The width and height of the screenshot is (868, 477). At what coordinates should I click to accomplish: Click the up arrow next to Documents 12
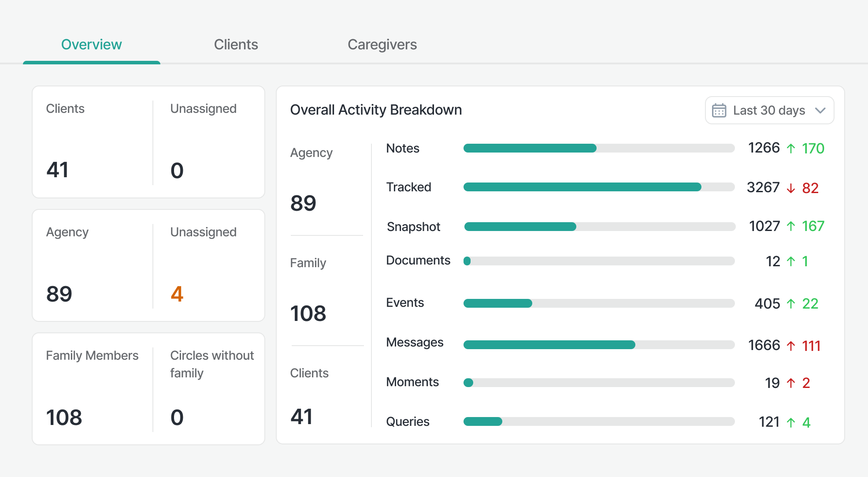(791, 261)
